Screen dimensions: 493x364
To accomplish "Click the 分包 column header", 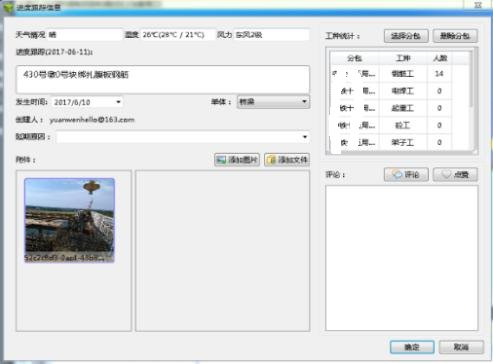I will (x=354, y=58).
